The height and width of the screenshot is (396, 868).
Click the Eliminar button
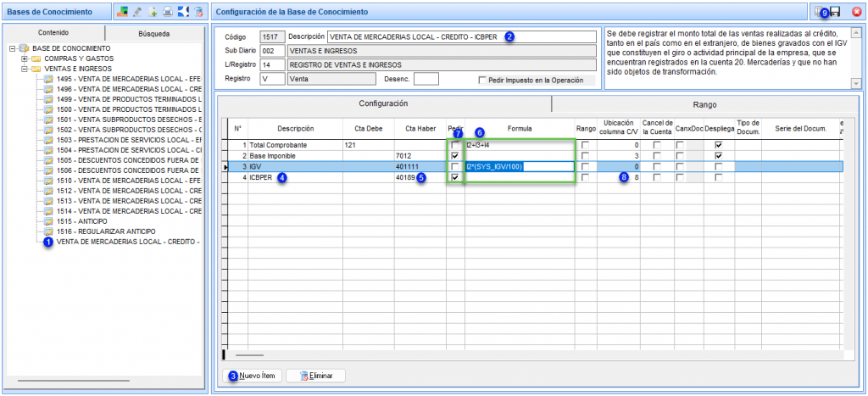click(x=316, y=376)
